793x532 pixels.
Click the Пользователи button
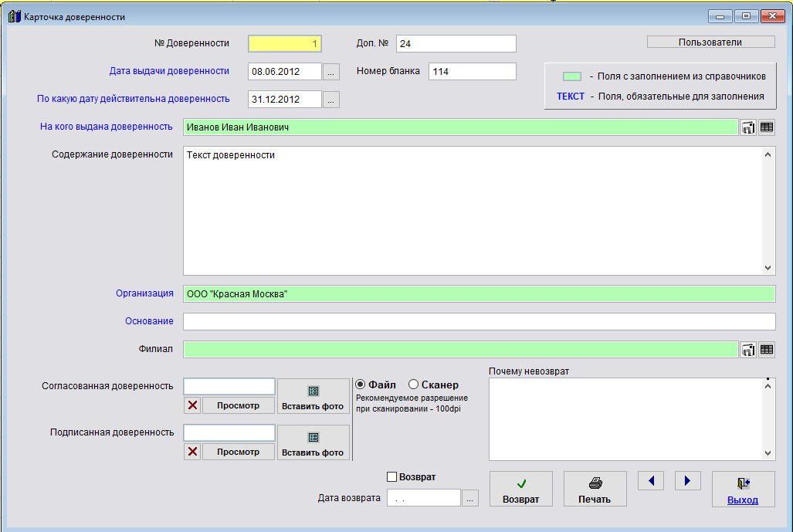[x=710, y=42]
